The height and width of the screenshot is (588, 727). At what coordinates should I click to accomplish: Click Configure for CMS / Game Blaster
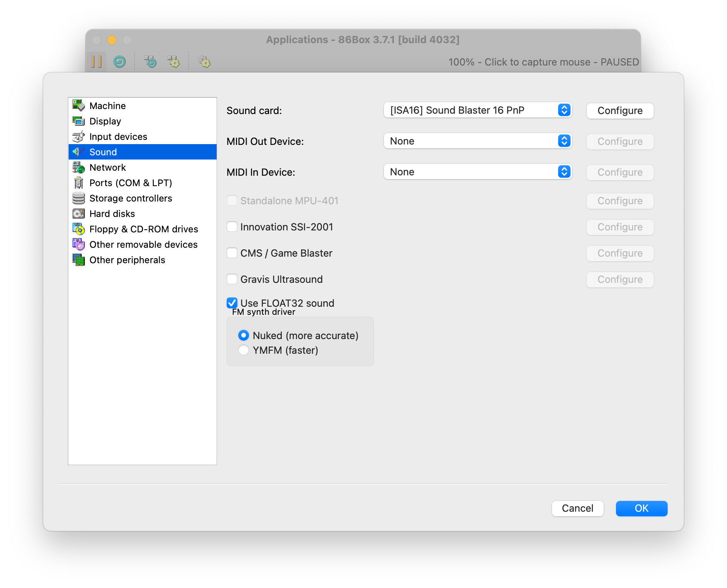pos(620,253)
